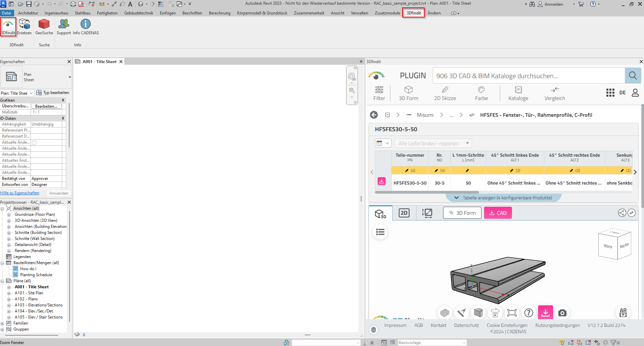Open the Plan Sheet type selector dropdown
The height and width of the screenshot is (346, 644).
tap(70, 77)
